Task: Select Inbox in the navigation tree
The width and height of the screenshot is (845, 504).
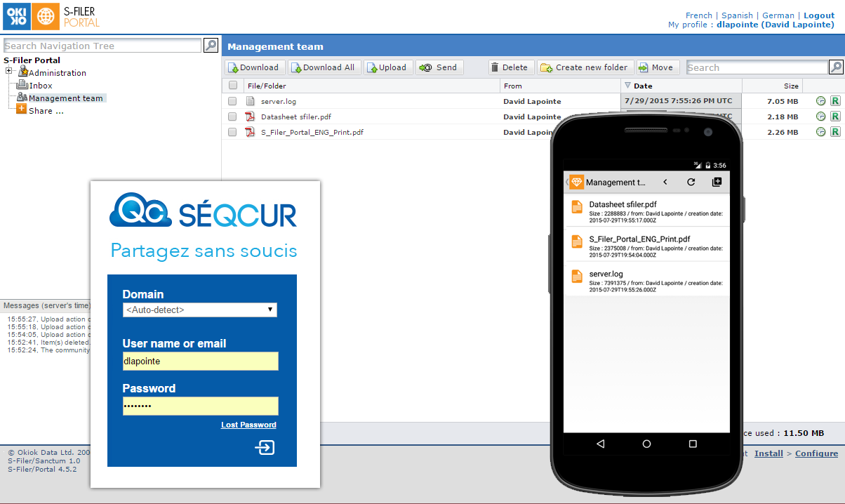Action: point(40,86)
